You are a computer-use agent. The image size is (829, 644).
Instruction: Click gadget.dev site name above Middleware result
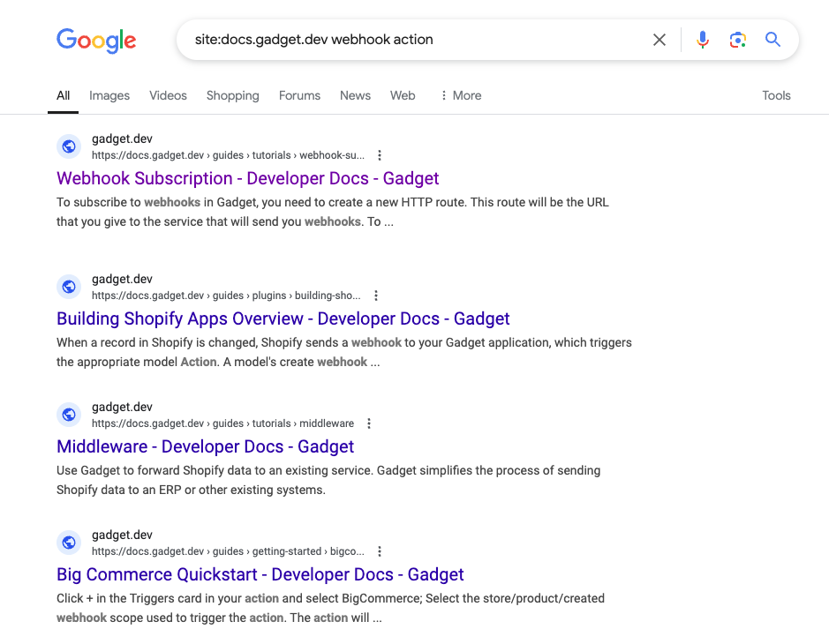pyautogui.click(x=122, y=408)
